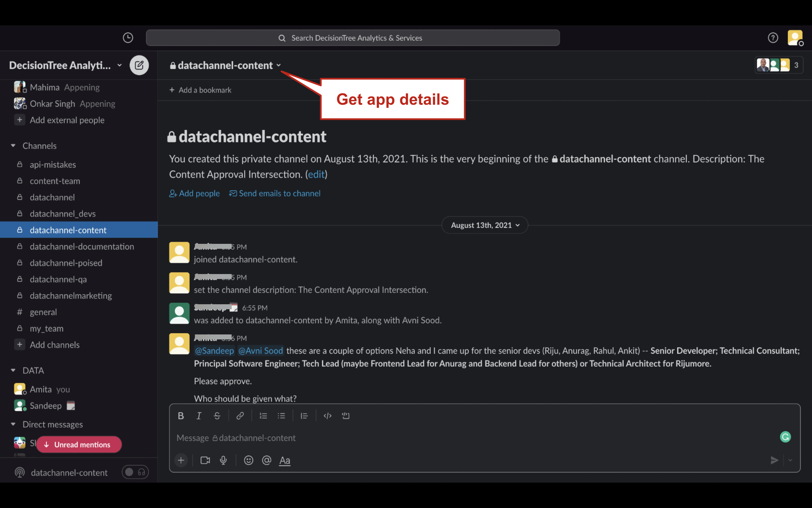The height and width of the screenshot is (508, 812).
Task: Insert a code block
Action: tap(346, 416)
